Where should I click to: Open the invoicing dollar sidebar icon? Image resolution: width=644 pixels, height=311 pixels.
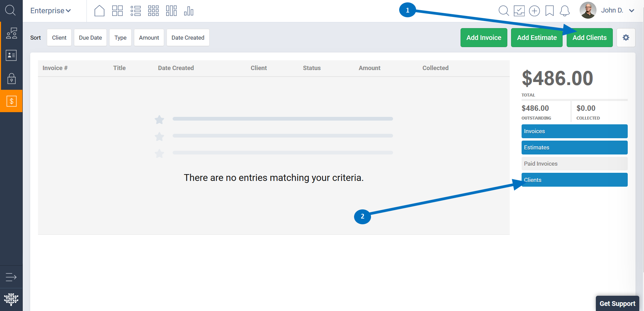[12, 101]
